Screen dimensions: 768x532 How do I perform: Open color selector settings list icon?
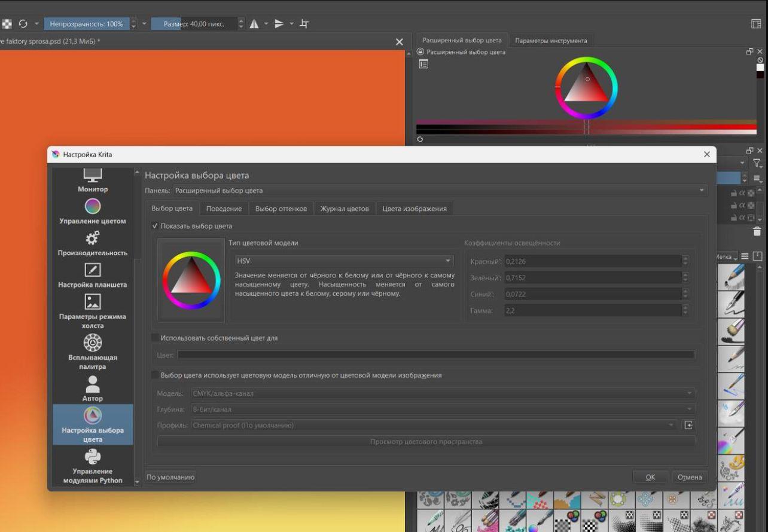pyautogui.click(x=423, y=63)
